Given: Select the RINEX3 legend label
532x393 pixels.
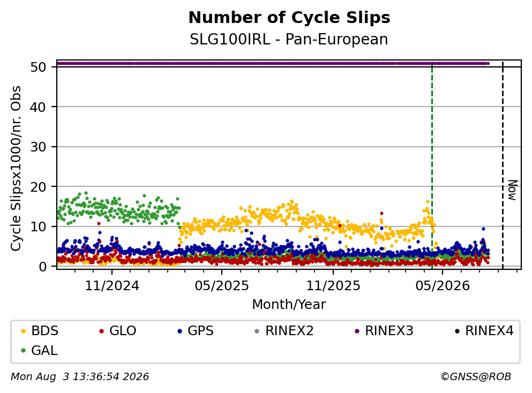Looking at the screenshot, I should click(x=389, y=331).
